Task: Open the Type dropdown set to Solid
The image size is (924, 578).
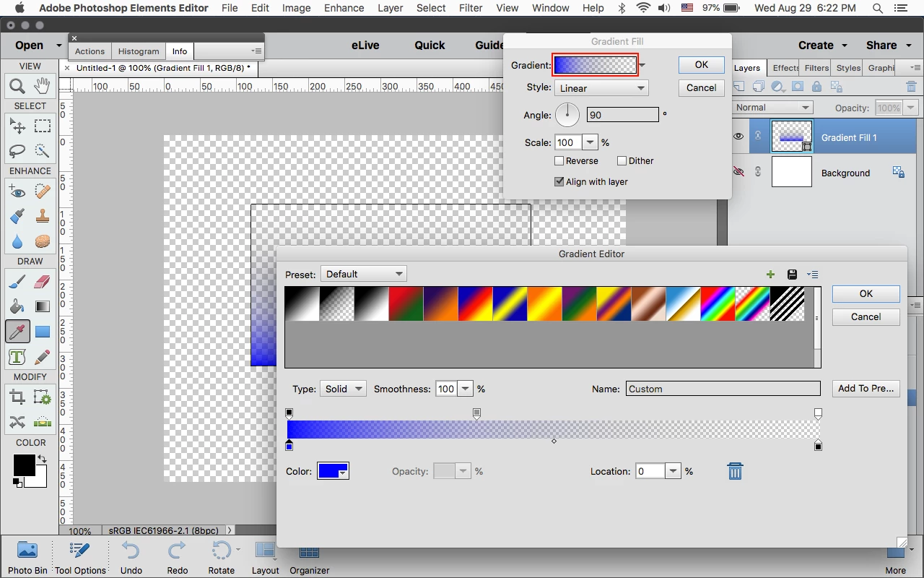Action: (x=342, y=389)
